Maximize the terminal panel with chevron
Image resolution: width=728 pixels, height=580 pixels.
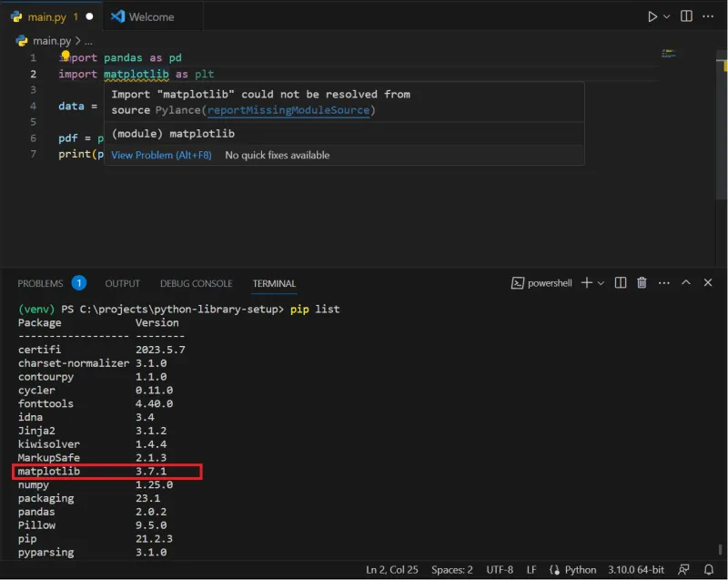point(686,282)
